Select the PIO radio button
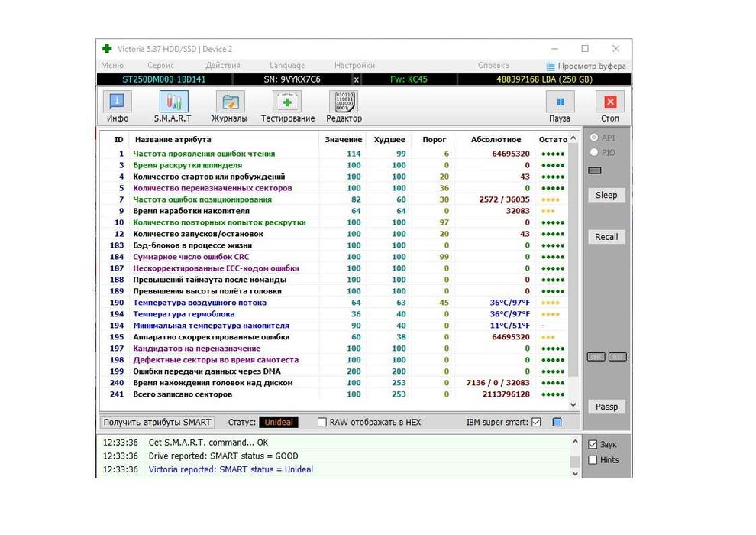756x535 pixels. click(594, 152)
